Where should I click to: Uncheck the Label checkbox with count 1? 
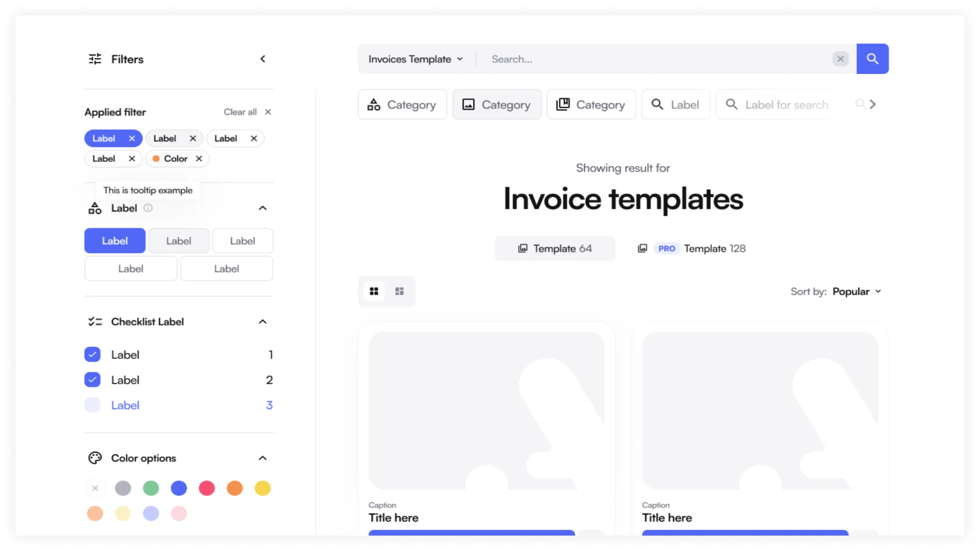coord(93,354)
